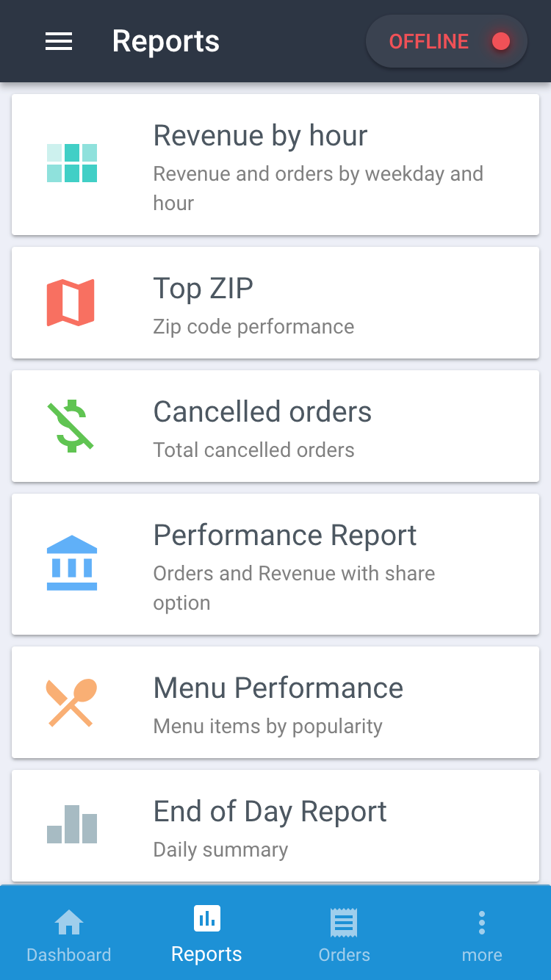Click the Top ZIP map icon

71,302
